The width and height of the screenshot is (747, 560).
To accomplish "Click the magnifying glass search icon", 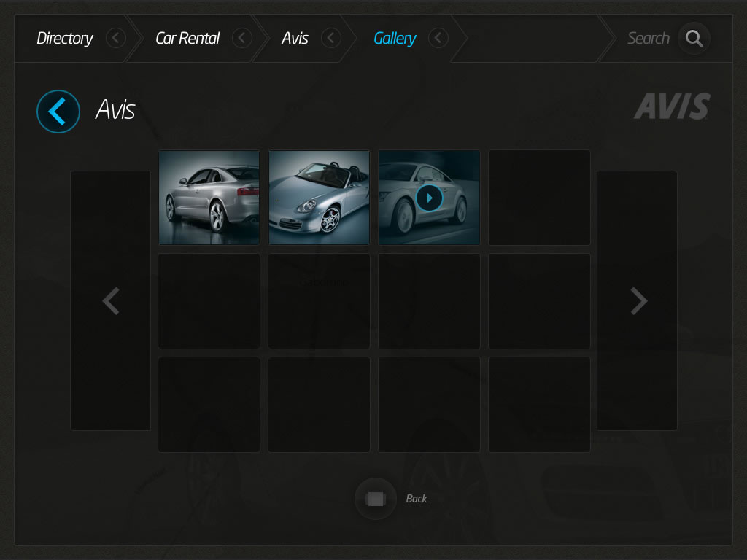I will pyautogui.click(x=694, y=39).
